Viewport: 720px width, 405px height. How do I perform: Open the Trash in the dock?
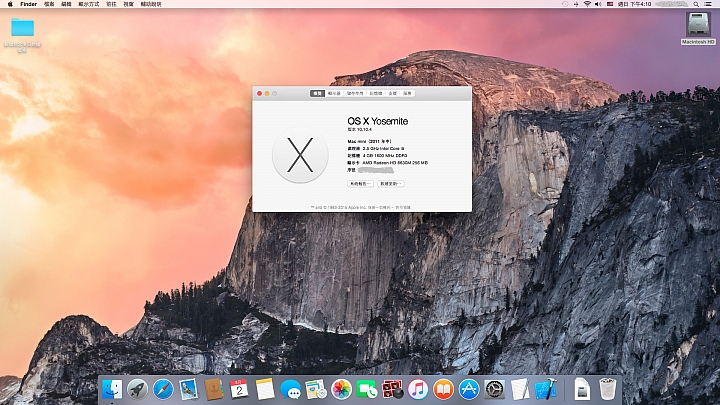(x=608, y=389)
